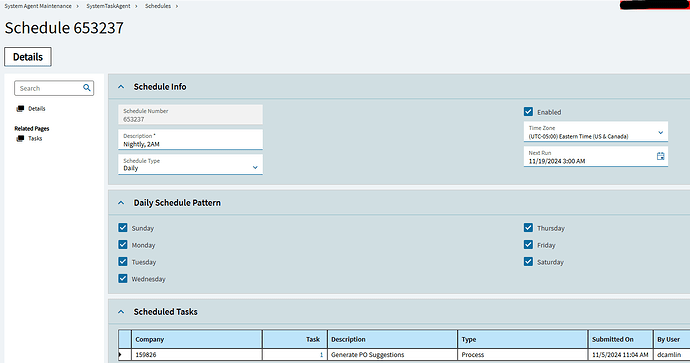
Task: Click the Tasks page icon under Related Pages
Action: pos(20,139)
